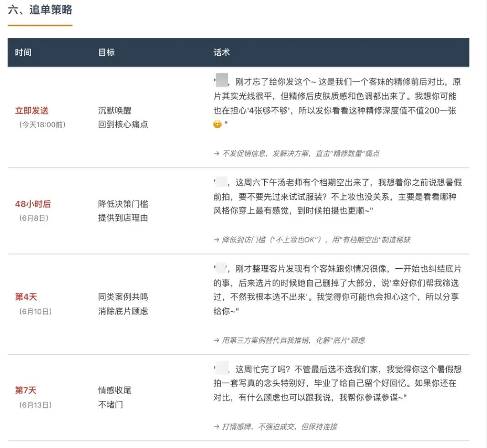Click the date "(6月8日)"
487x448 pixels.
pyautogui.click(x=34, y=218)
